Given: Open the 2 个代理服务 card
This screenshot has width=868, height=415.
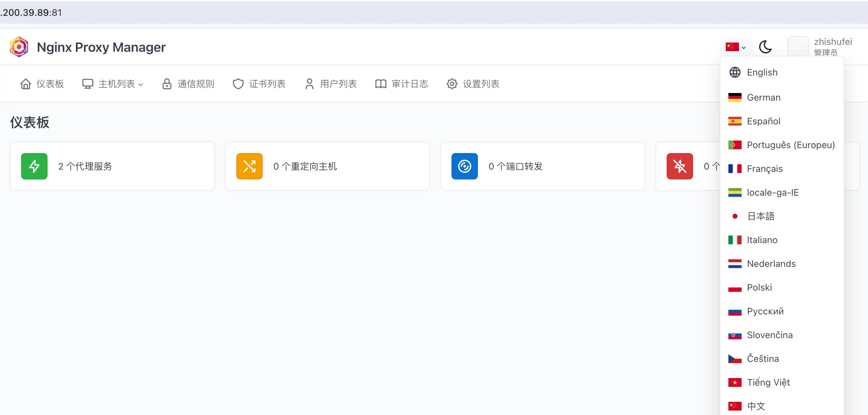Looking at the screenshot, I should point(112,166).
